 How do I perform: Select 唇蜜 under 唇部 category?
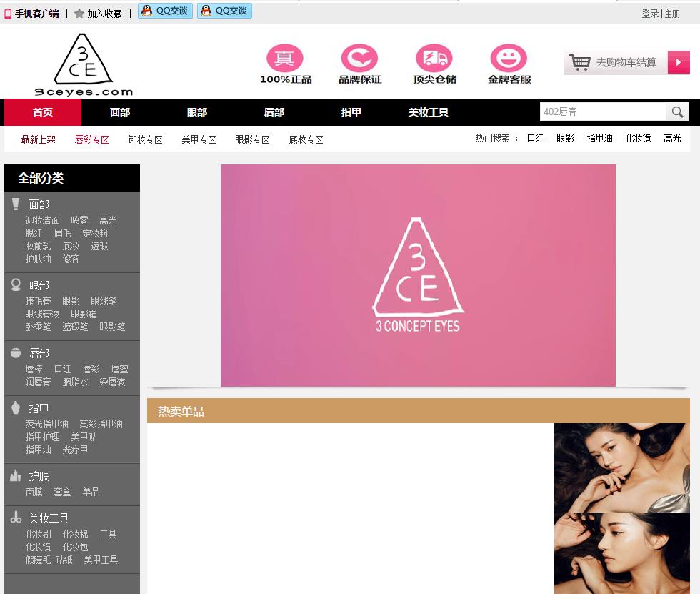click(x=120, y=369)
